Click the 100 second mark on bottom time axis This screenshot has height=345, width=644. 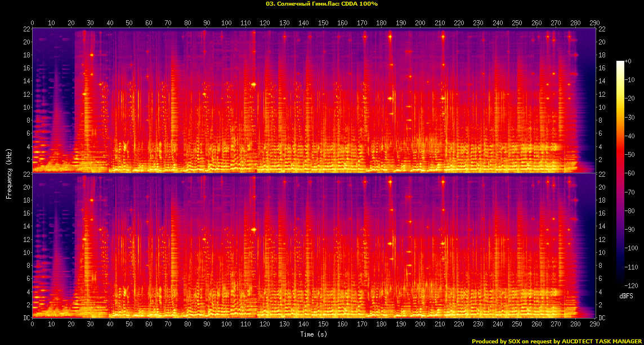coord(226,325)
